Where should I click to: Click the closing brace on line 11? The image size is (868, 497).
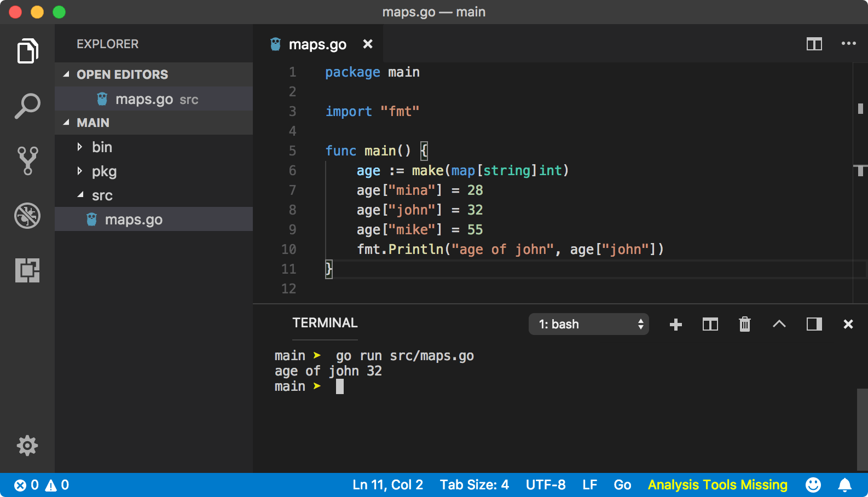[x=329, y=269]
